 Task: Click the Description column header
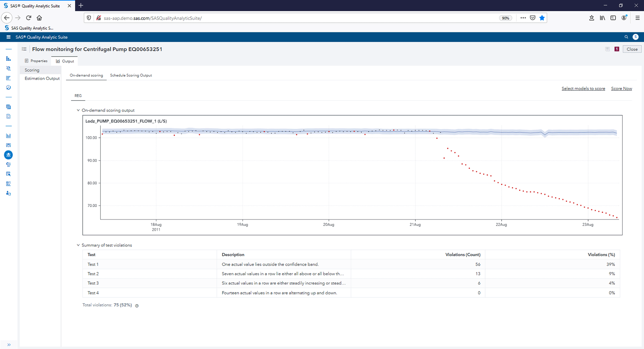tap(233, 255)
